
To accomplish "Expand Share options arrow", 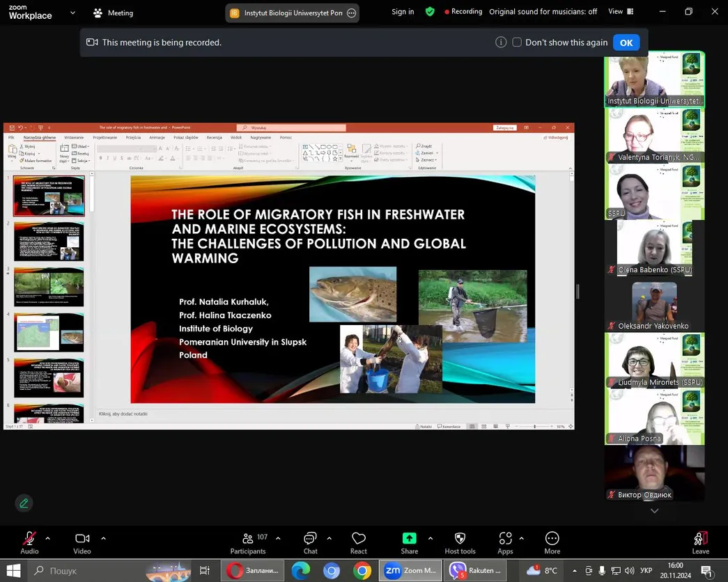I will pyautogui.click(x=431, y=538).
